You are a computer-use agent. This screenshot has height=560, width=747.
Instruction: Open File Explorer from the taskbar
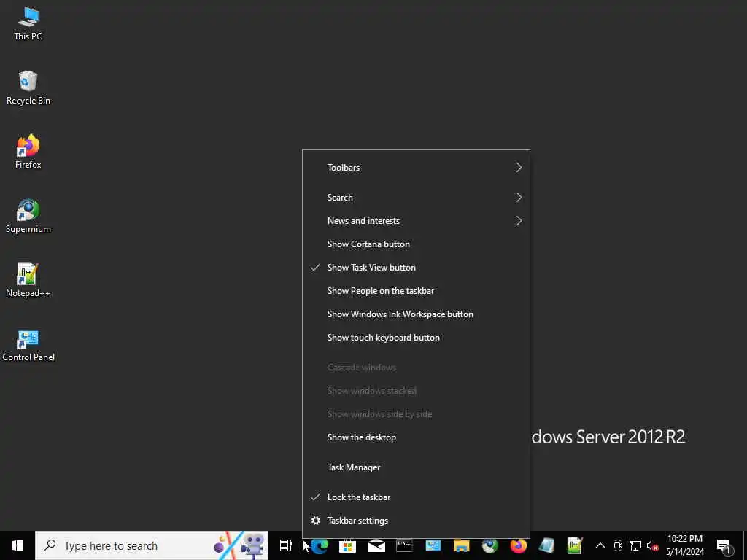click(x=461, y=545)
